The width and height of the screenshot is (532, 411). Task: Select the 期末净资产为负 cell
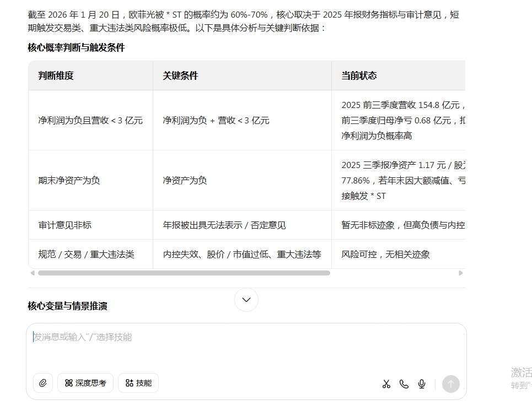[x=90, y=180]
